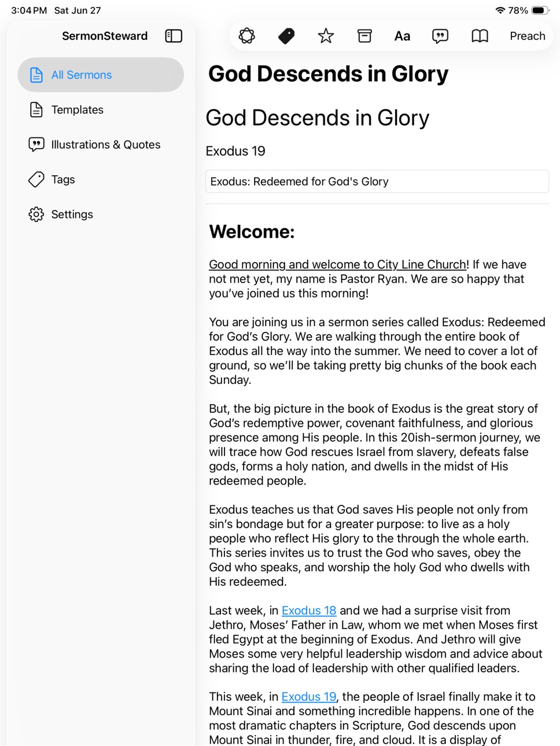Click the series field Exodus: Redeemed for God's Glory
Screen dimensions: 560x746
[377, 182]
